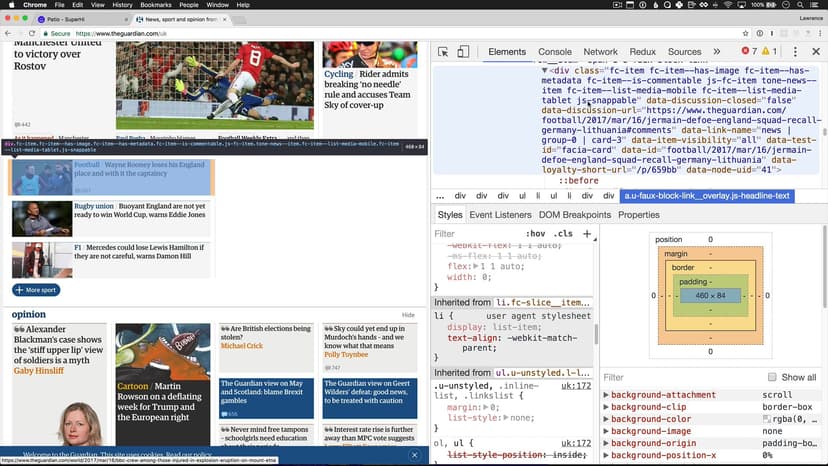This screenshot has height=466, width=828.
Task: Show more DevTools tabs with the chevron
Action: [x=716, y=52]
